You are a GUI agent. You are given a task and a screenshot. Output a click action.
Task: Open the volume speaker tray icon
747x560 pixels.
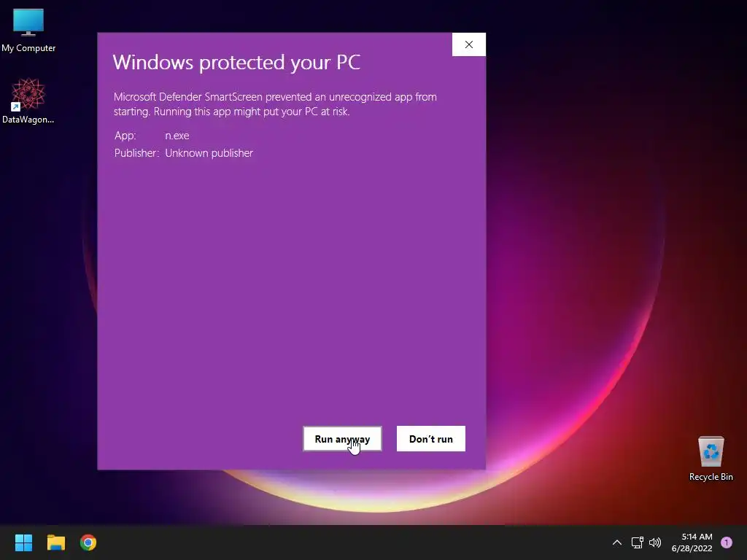click(655, 542)
